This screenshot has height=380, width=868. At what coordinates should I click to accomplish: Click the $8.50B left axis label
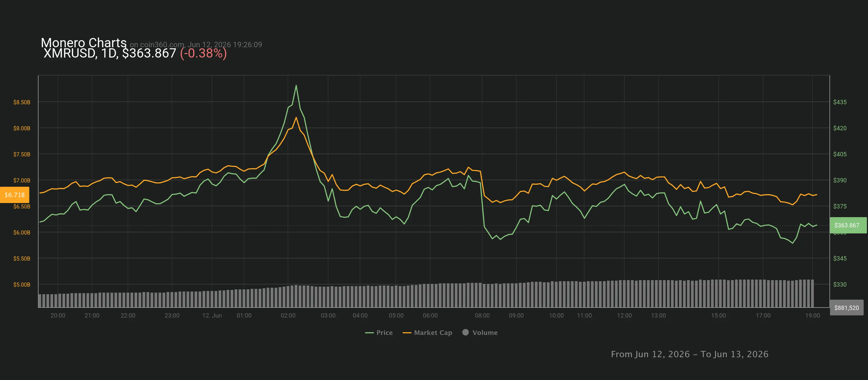pos(22,102)
